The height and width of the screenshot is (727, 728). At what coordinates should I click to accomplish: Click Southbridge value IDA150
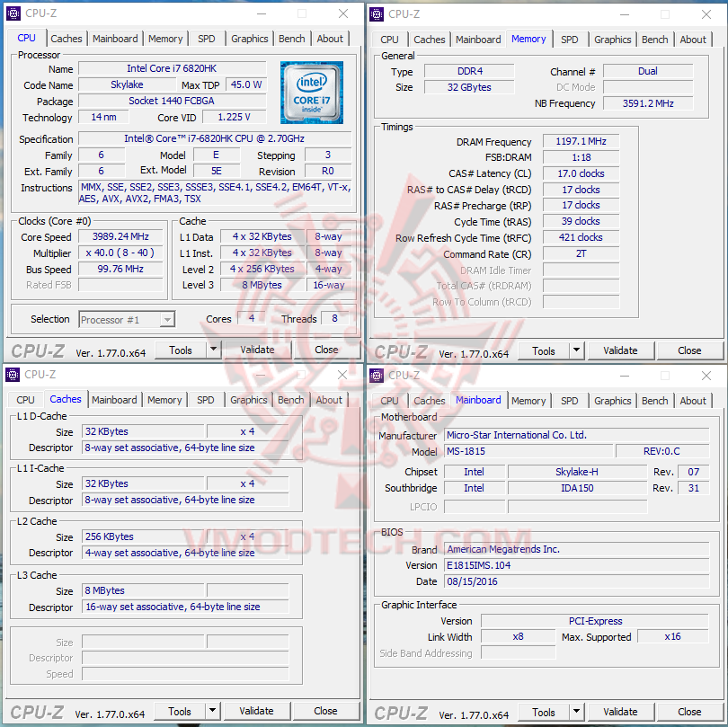pos(577,488)
